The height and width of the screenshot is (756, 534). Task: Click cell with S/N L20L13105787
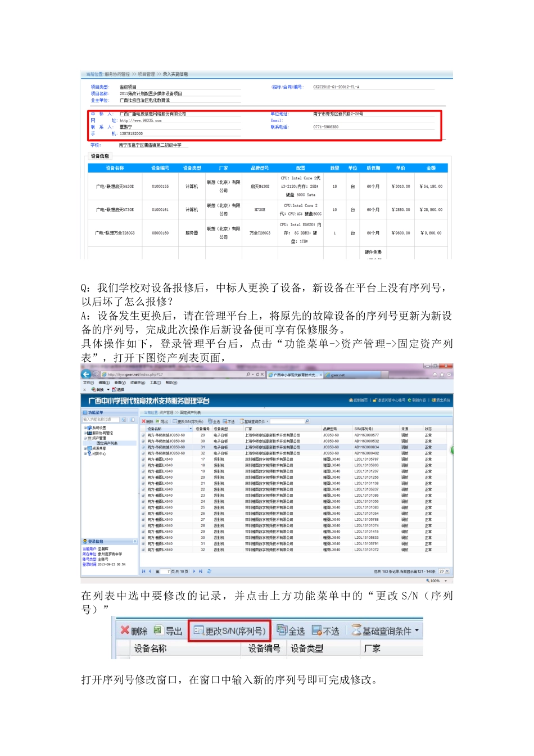coord(366,459)
